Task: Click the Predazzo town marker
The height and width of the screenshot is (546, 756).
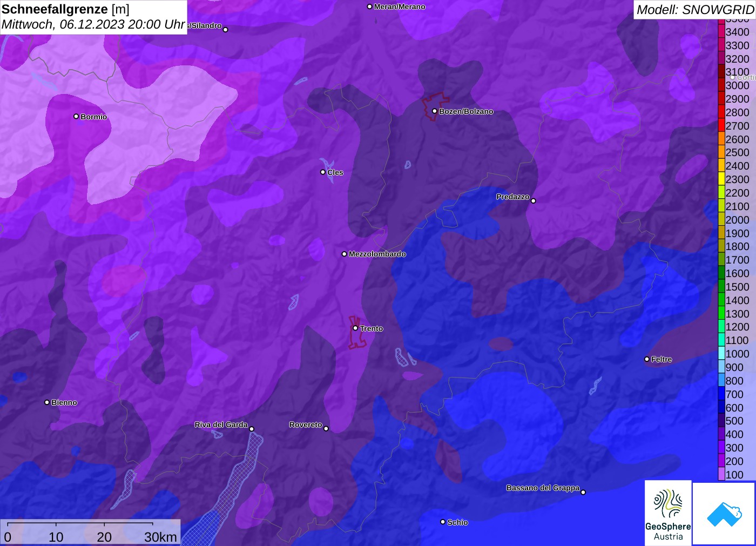Action: click(x=534, y=201)
